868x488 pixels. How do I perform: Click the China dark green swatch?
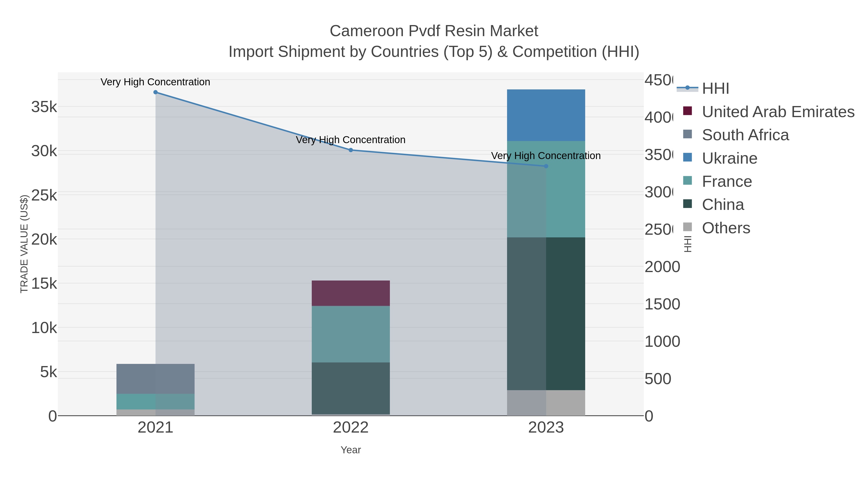point(687,204)
